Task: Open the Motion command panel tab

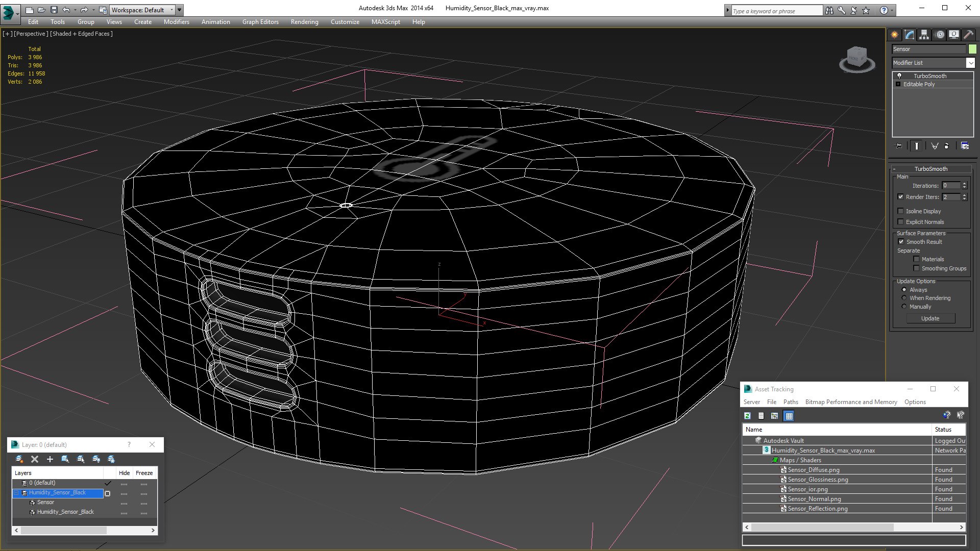Action: coord(939,35)
